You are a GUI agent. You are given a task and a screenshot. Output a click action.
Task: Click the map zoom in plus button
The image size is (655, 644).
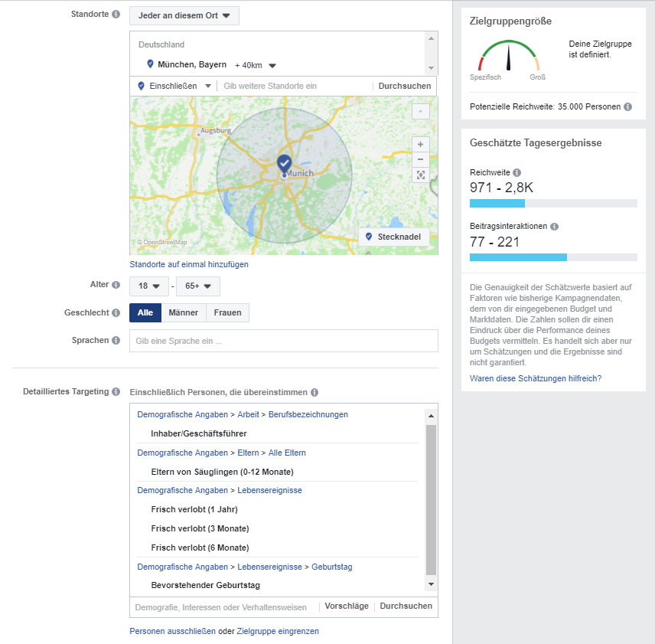point(420,145)
